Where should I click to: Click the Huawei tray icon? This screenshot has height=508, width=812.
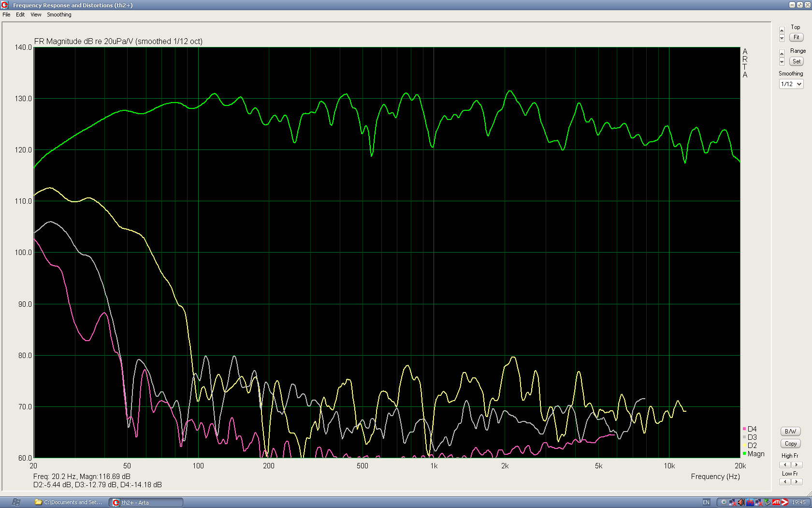coord(750,502)
